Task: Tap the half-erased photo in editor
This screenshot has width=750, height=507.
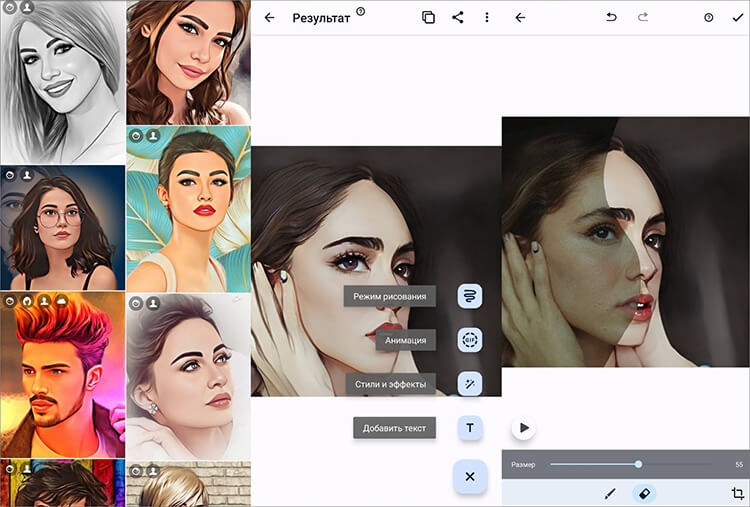Action: (x=626, y=242)
